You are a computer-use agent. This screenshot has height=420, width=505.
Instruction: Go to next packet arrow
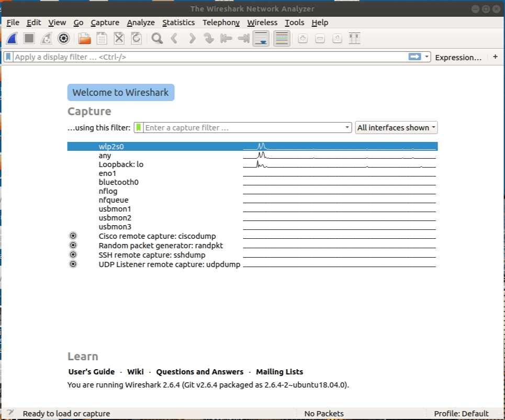click(192, 39)
